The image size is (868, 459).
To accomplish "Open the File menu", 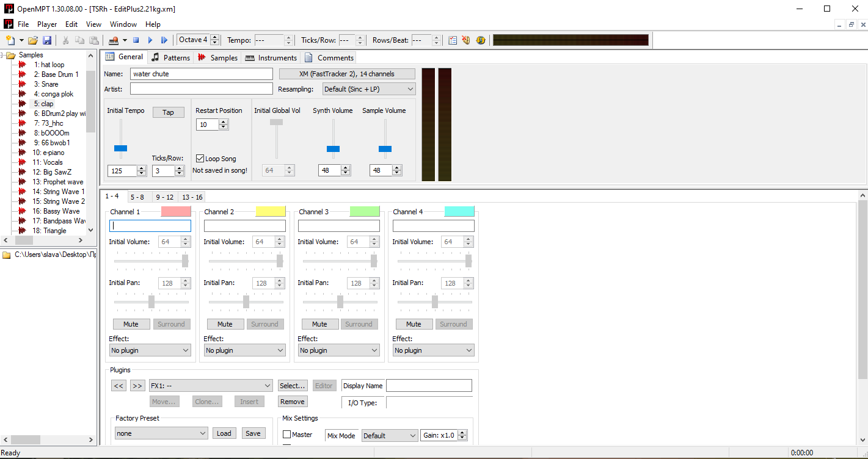I will [23, 24].
